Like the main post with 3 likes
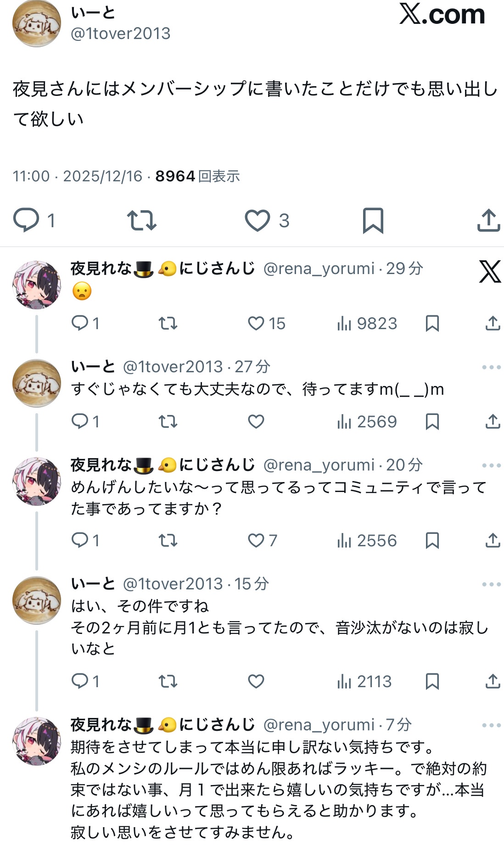Viewport: 504px width, 846px height. coord(257,220)
